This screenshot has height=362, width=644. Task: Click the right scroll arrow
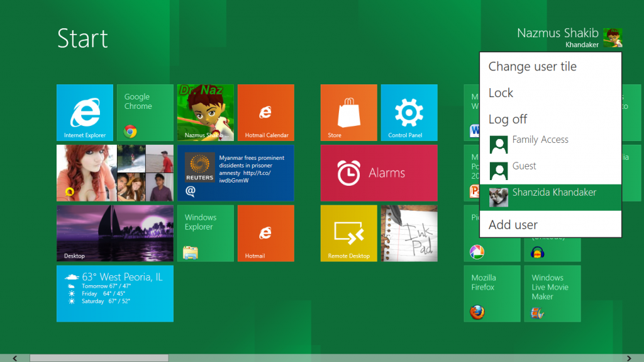[x=629, y=358]
